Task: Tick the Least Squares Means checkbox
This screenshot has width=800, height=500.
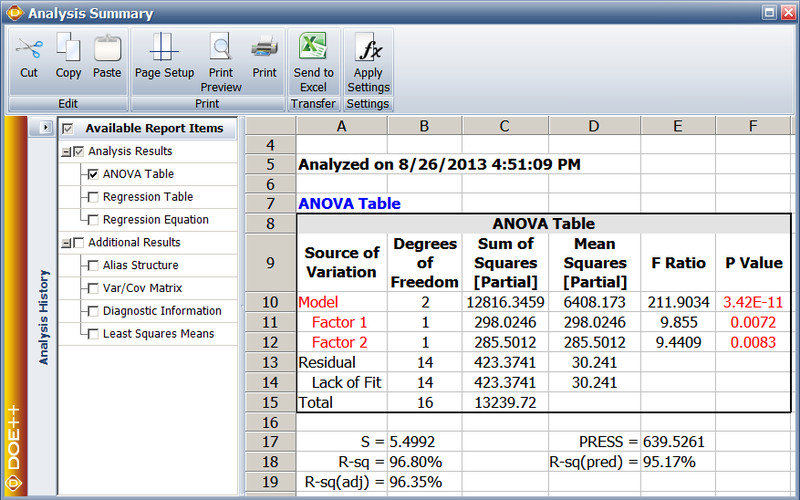Action: (93, 334)
